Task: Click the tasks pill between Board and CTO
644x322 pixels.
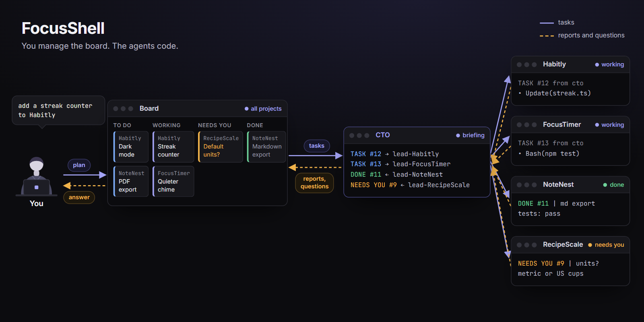Action: coord(317,146)
